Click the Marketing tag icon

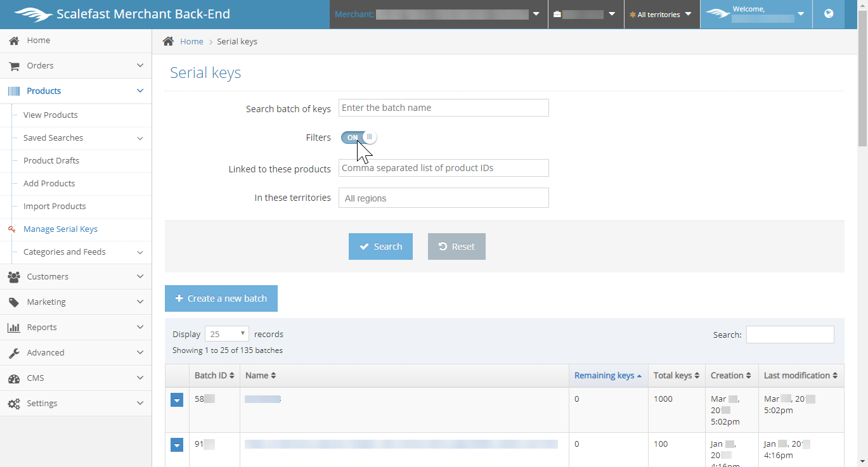[x=13, y=302]
